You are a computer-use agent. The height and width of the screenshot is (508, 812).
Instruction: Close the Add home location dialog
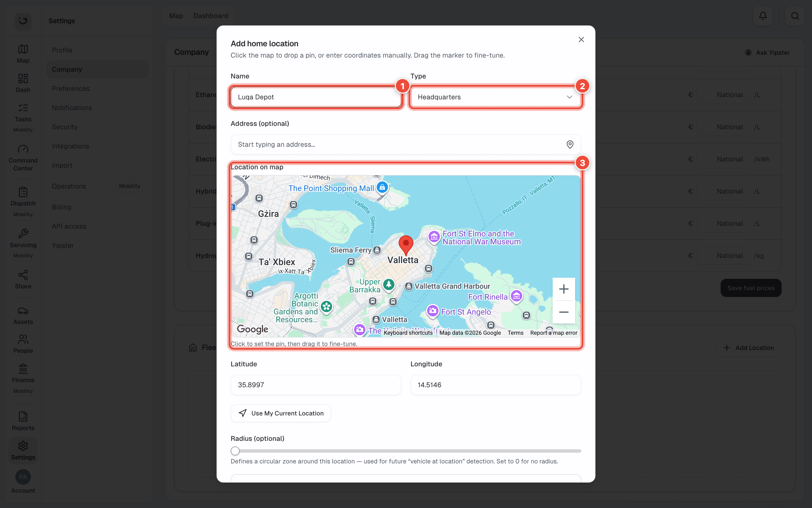[x=581, y=40]
